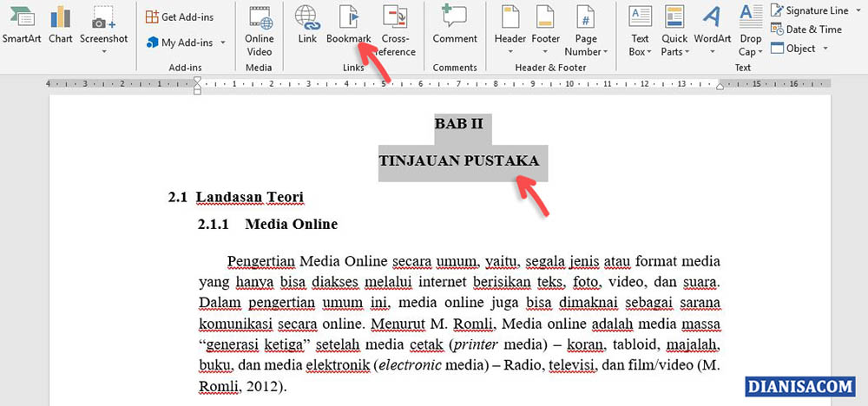Image resolution: width=868 pixels, height=406 pixels.
Task: Expand the Quick Parts dropdown arrow
Action: (687, 52)
